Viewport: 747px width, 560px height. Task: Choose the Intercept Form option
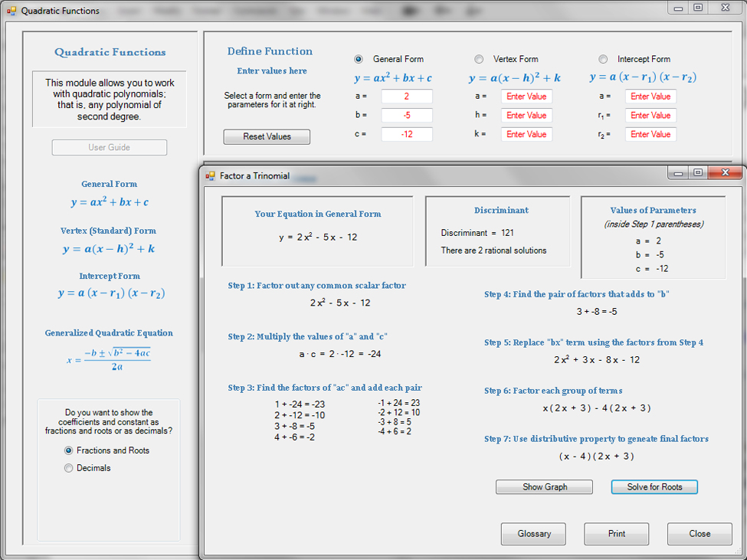(603, 59)
